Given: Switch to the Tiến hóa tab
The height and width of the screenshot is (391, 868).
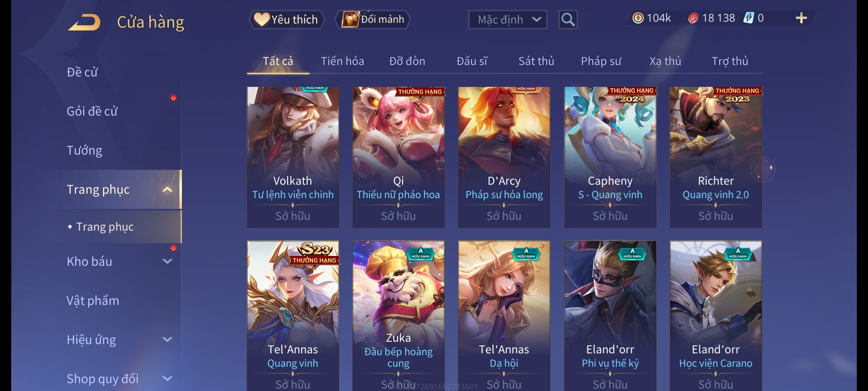Looking at the screenshot, I should coord(342,61).
